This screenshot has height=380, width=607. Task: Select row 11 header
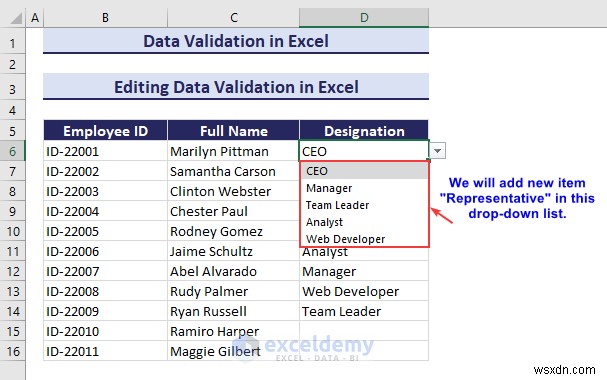[x=12, y=252]
